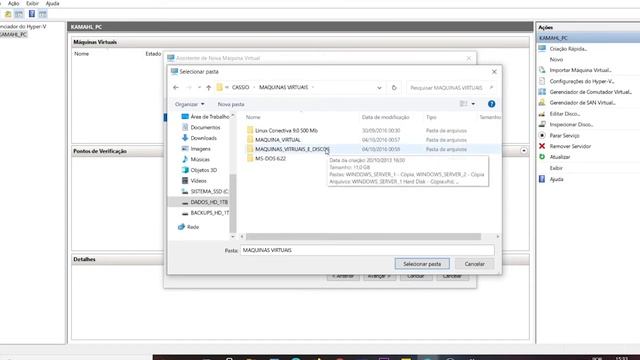Image resolution: width=640 pixels, height=360 pixels.
Task: Collapse Pontos de Verificação panel
Action: coord(524,151)
